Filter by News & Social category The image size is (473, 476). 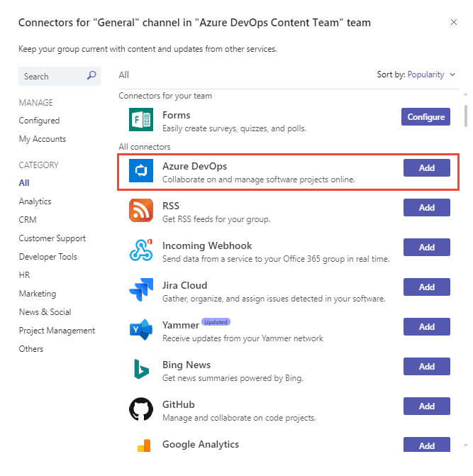pyautogui.click(x=45, y=312)
